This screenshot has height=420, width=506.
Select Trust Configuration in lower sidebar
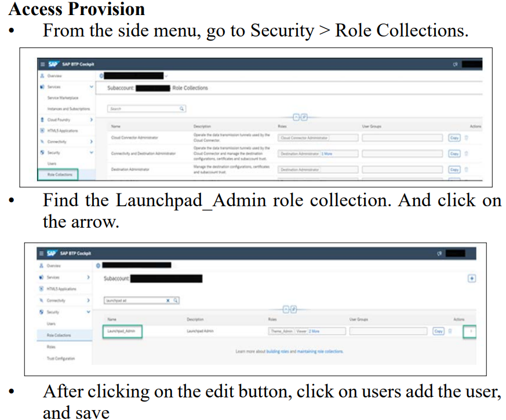click(x=61, y=359)
